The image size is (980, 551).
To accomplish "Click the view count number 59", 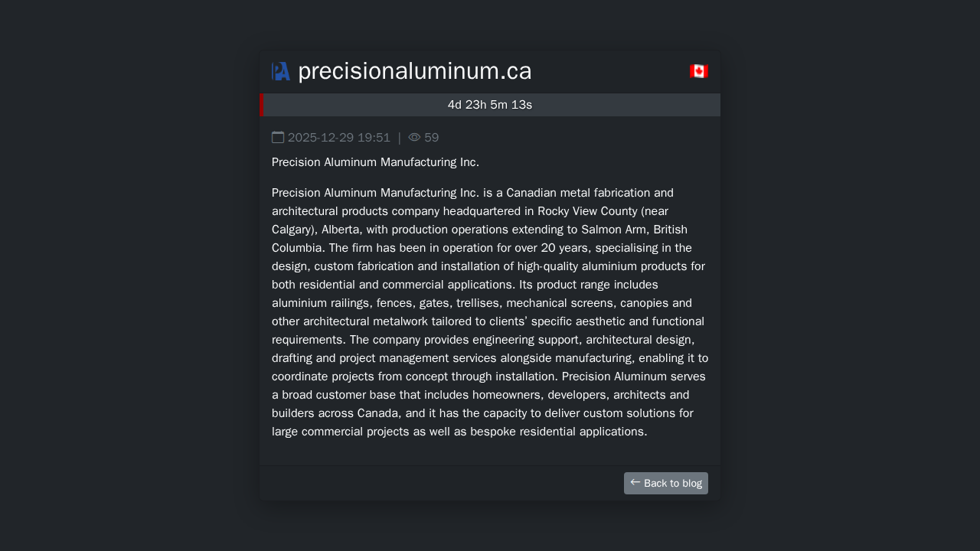I will 432,138.
